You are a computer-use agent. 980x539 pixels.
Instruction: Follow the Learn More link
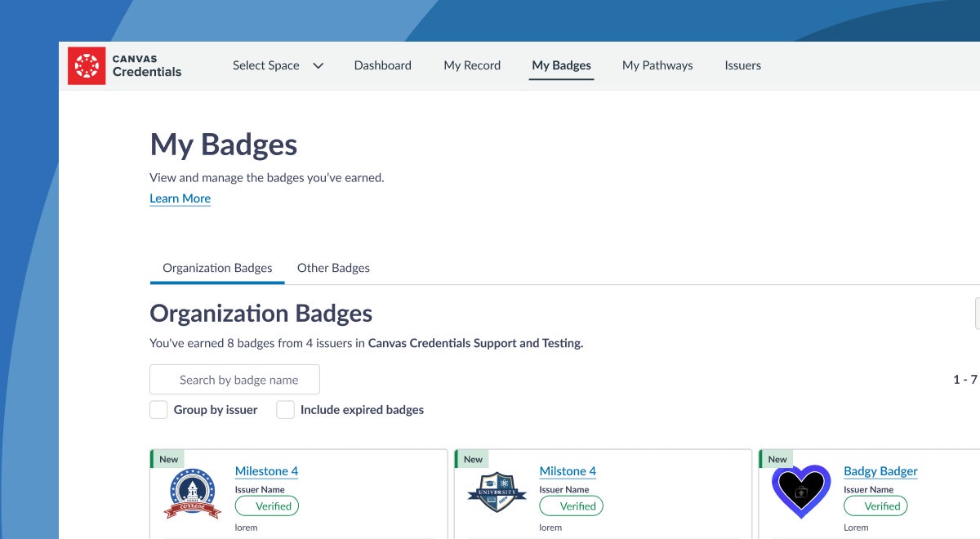tap(180, 198)
